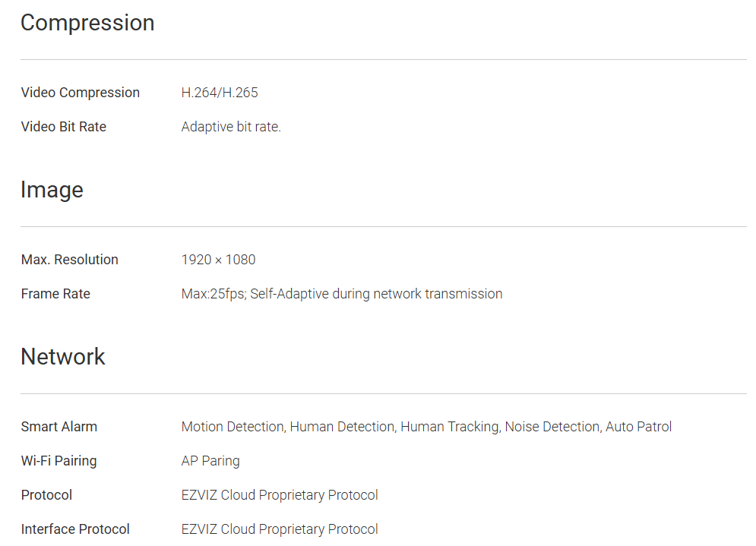Click the Frame Rate label
The height and width of the screenshot is (546, 756).
(x=55, y=294)
